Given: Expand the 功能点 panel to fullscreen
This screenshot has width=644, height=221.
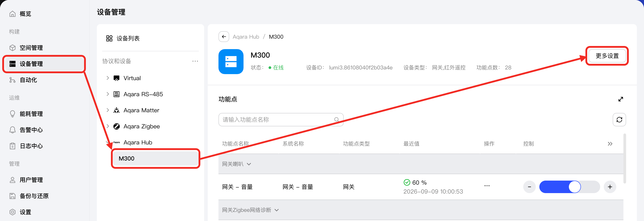Looking at the screenshot, I should pyautogui.click(x=621, y=99).
